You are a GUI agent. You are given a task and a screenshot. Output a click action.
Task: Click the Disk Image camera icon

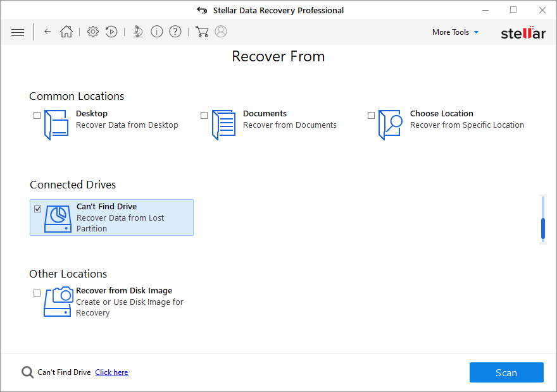[x=58, y=302]
